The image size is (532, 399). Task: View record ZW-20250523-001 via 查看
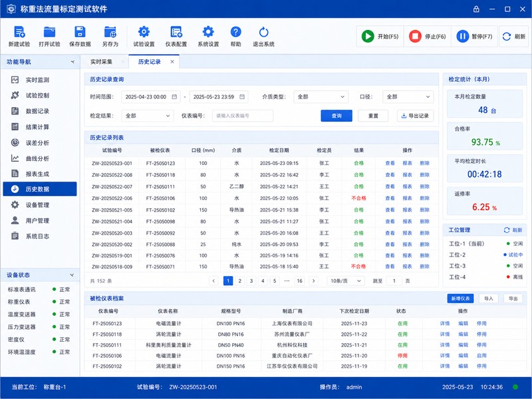pyautogui.click(x=390, y=163)
